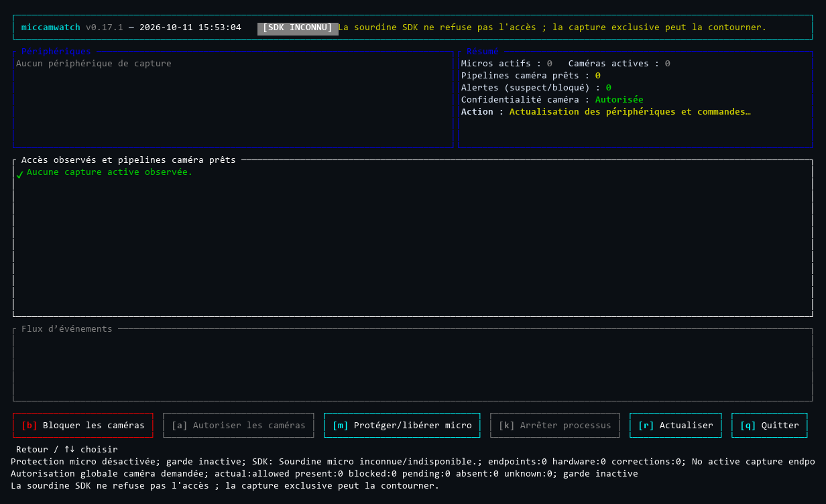The image size is (826, 504).
Task: Click the 'Autoriser les caméras' button
Action: pyautogui.click(x=239, y=426)
